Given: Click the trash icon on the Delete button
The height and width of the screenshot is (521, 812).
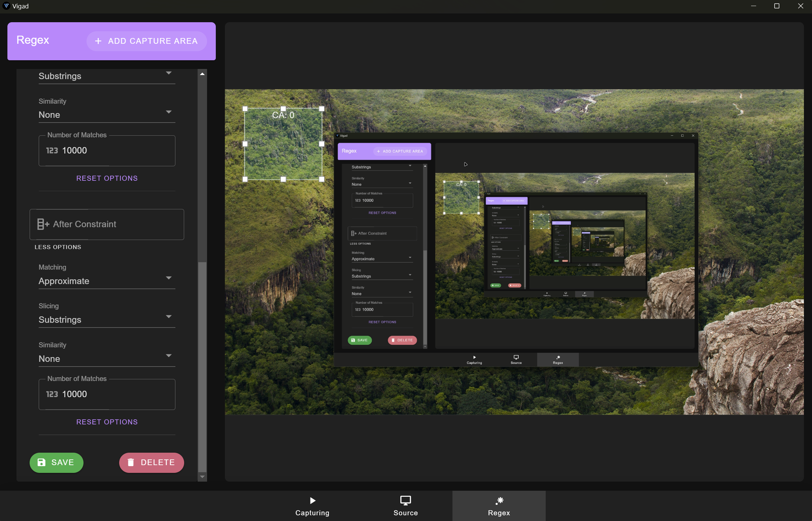Looking at the screenshot, I should [131, 462].
